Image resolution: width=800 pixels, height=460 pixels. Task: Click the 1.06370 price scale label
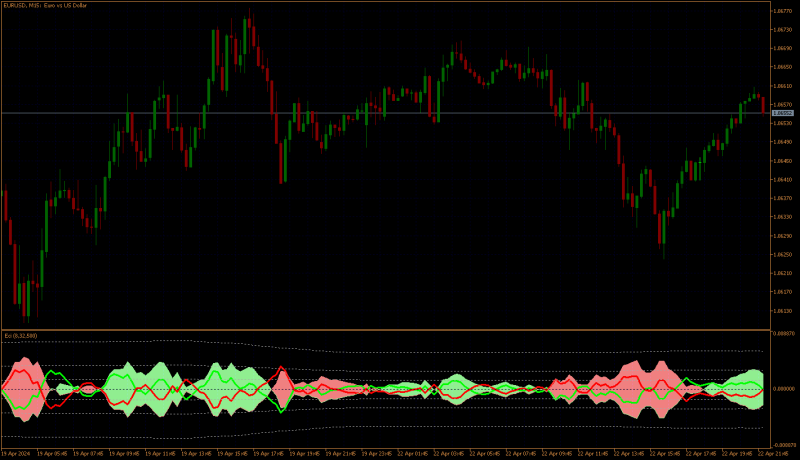tap(783, 198)
